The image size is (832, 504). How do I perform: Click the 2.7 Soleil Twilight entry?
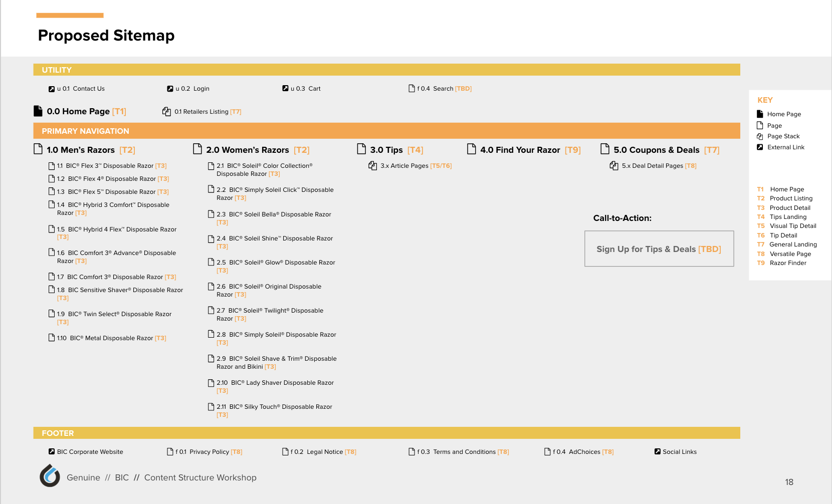(x=270, y=315)
